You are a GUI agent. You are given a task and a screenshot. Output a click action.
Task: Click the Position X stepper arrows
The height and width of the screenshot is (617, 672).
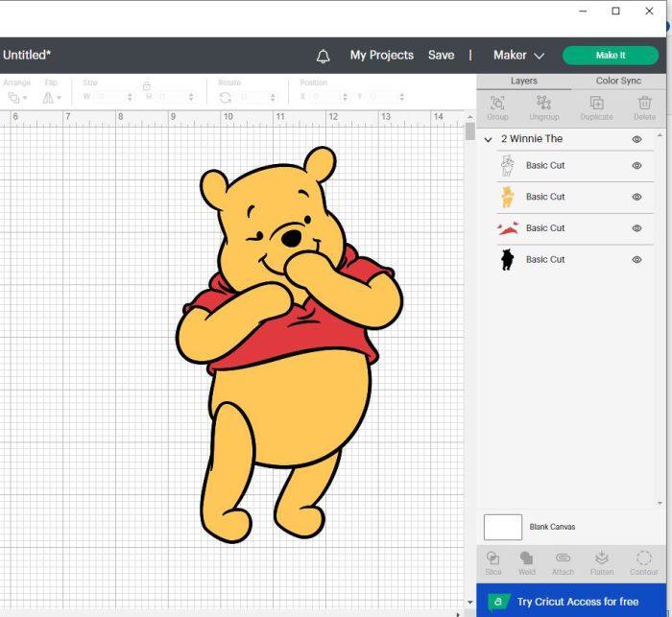pos(345,97)
